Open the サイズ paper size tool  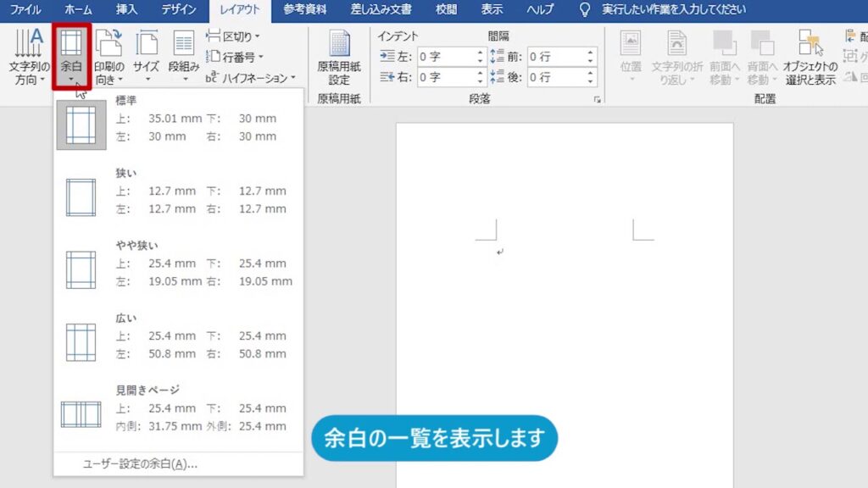click(147, 56)
